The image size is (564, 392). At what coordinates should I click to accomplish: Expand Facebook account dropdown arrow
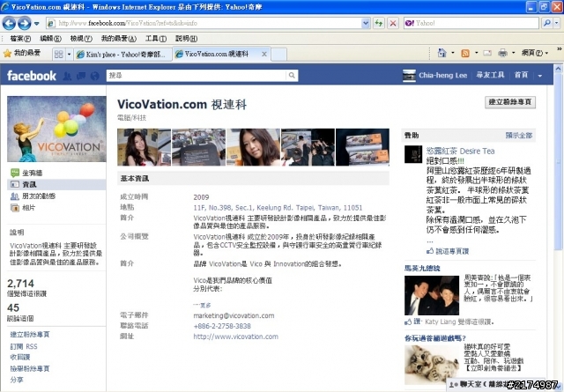(540, 76)
